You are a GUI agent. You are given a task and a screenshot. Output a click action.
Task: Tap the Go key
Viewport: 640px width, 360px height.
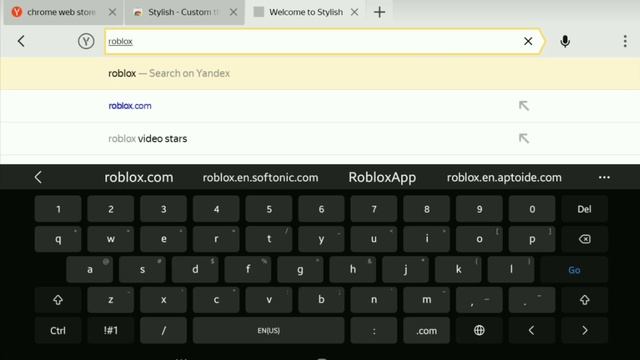click(x=574, y=269)
